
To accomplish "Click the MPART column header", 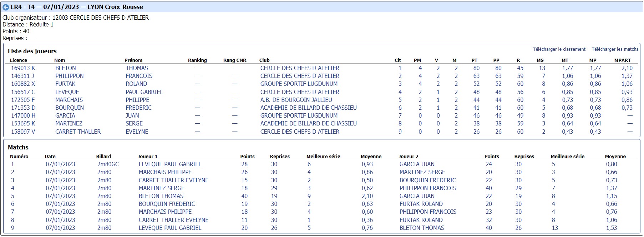I will point(623,60).
